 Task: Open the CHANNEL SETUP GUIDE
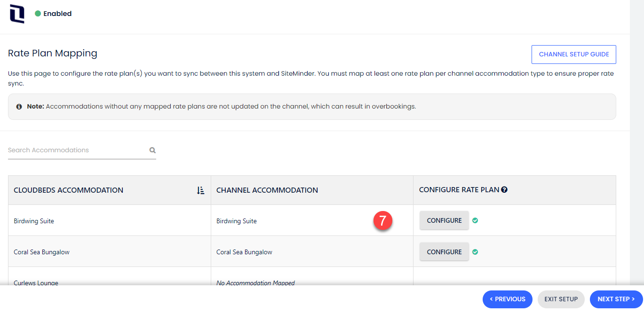click(573, 54)
